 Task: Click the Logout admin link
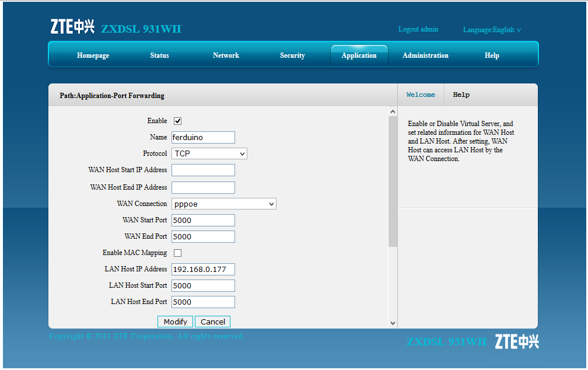click(x=418, y=29)
